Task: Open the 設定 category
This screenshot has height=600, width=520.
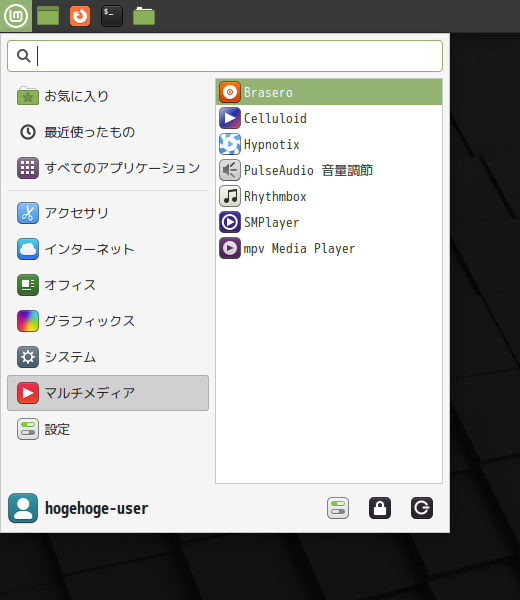Action: tap(108, 429)
